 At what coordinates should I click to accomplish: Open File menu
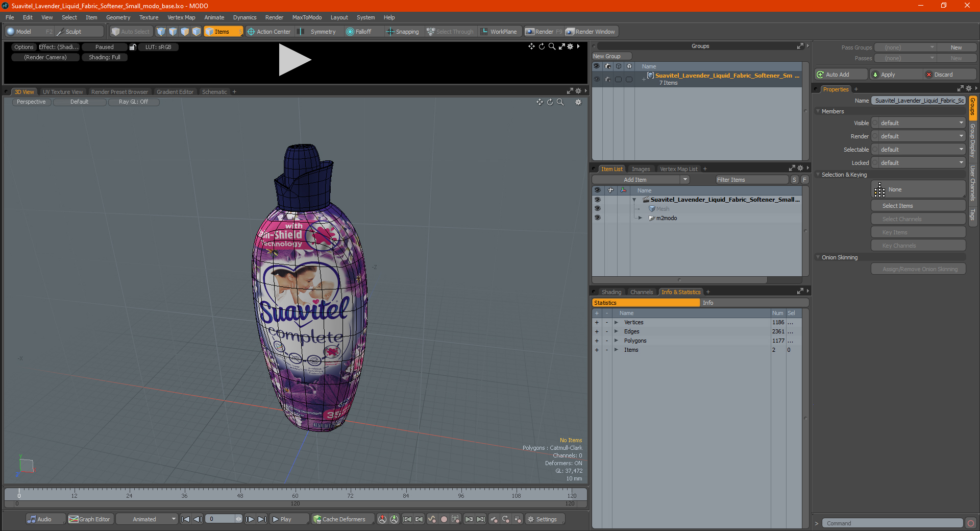coord(10,17)
